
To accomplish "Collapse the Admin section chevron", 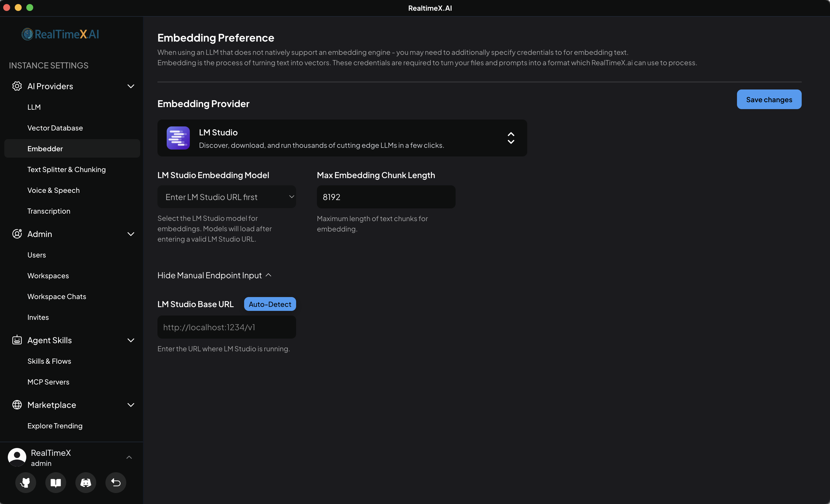I will coord(131,234).
